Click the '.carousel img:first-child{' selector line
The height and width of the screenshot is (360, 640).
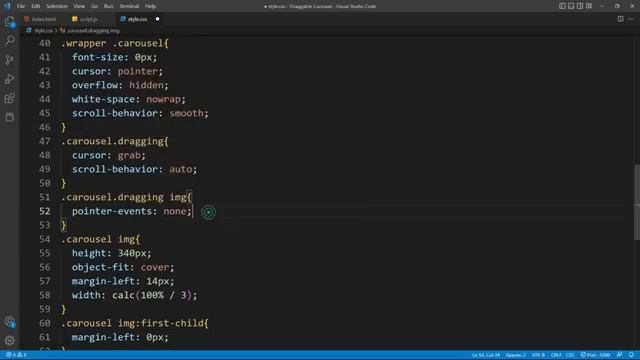point(135,323)
